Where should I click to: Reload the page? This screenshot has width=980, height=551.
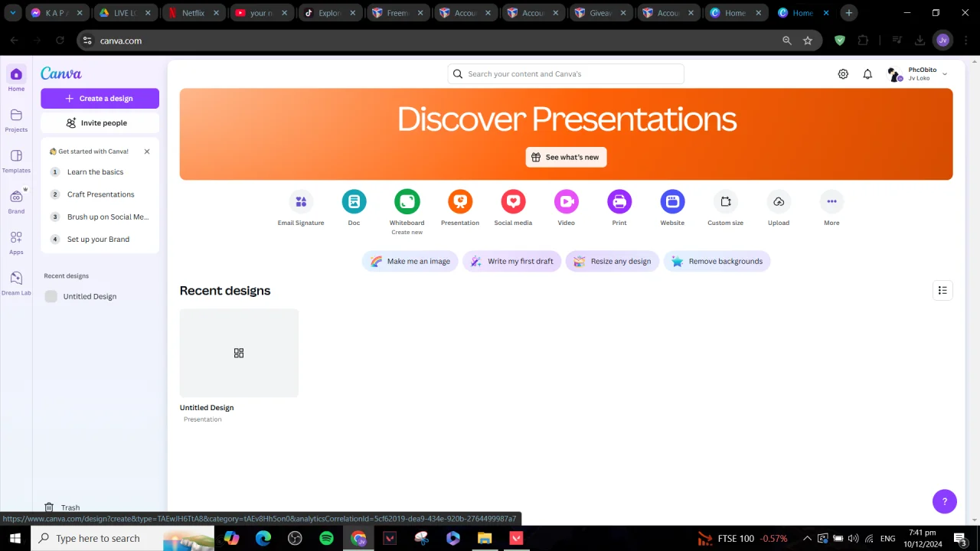60,41
